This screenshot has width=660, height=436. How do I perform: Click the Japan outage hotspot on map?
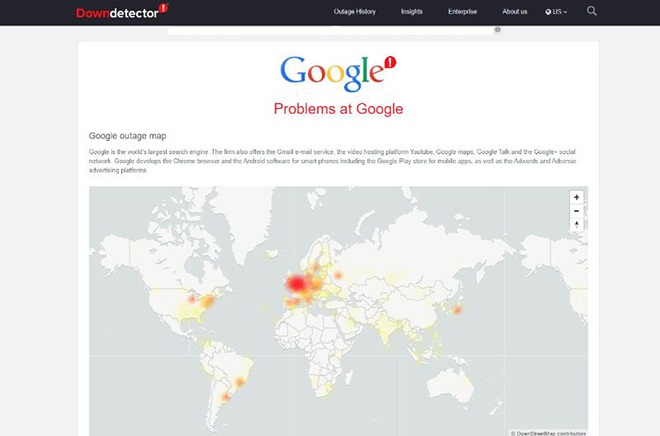click(x=457, y=310)
